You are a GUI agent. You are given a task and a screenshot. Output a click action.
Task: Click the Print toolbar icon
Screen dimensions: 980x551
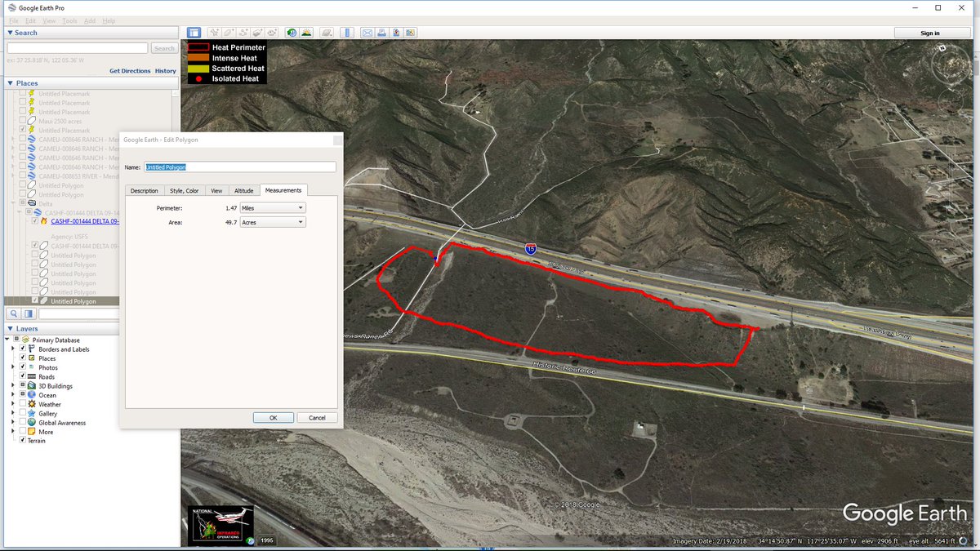click(381, 33)
